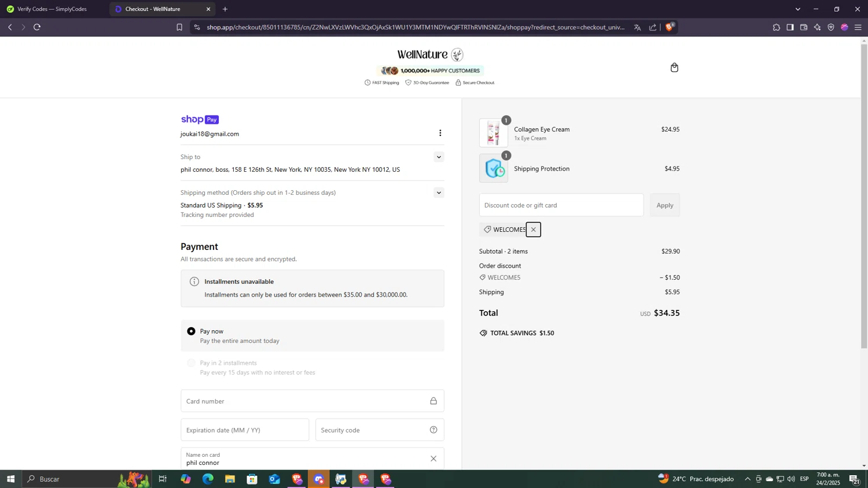Click the Shop Pay logo

200,120
